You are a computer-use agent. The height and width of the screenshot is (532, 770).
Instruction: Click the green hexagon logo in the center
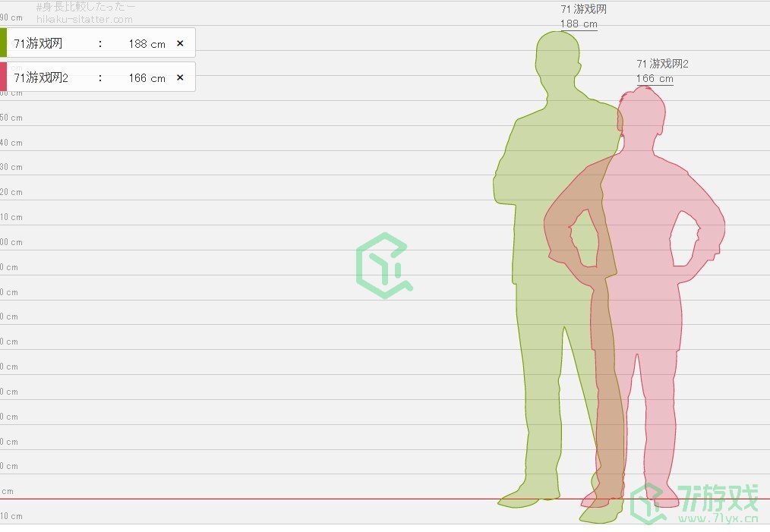tap(384, 266)
